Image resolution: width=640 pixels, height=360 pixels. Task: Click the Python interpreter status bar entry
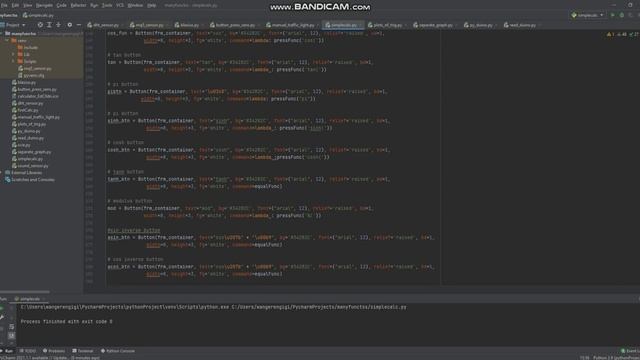(x=616, y=358)
